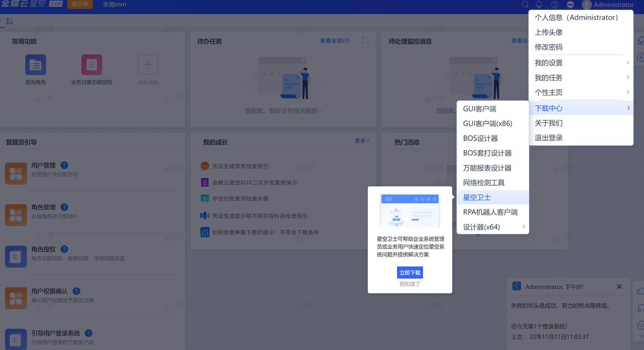Click the 演示版 badge in header
The height and width of the screenshot is (350, 644).
click(79, 4)
